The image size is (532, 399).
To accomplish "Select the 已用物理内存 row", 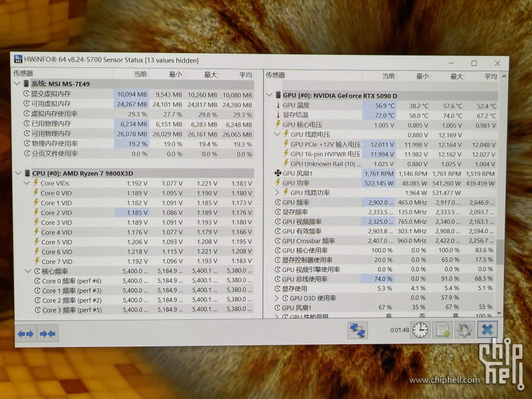I will pos(137,124).
